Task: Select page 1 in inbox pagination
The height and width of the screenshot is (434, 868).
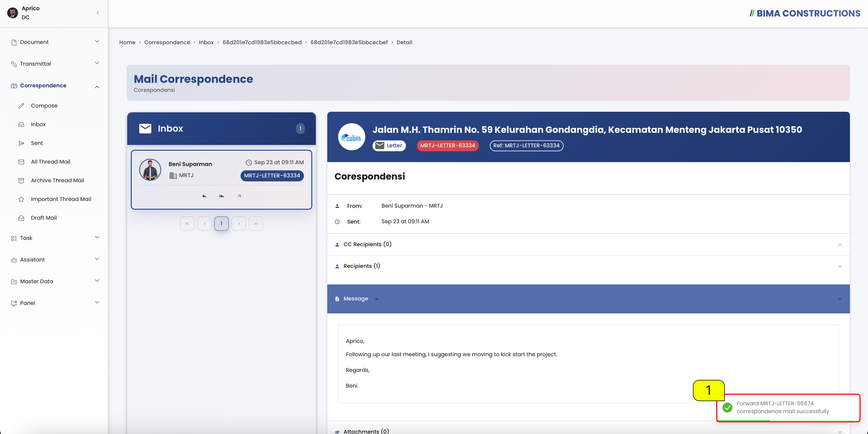Action: click(x=222, y=223)
